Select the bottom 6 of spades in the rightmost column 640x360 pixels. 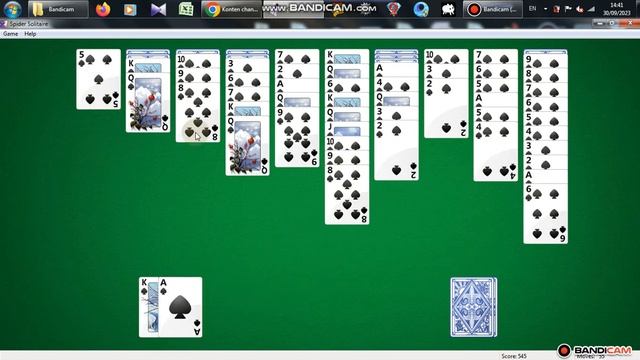tap(546, 213)
